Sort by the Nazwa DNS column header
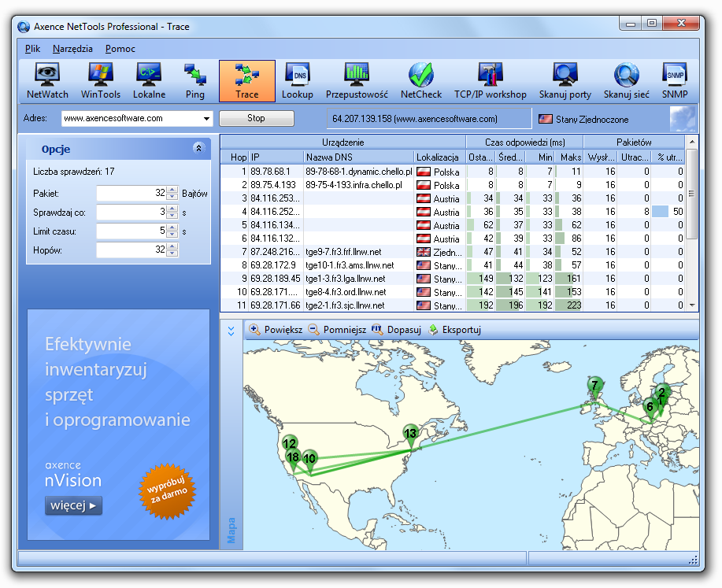 point(359,157)
